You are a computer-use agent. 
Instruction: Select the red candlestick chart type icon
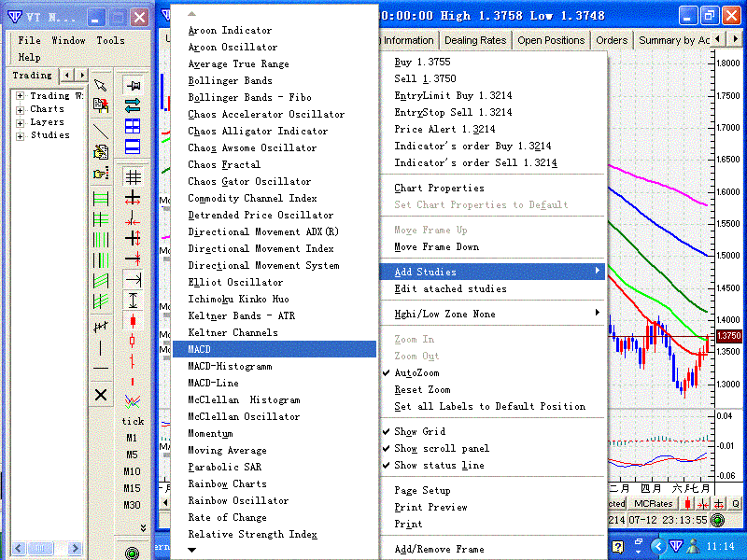133,320
